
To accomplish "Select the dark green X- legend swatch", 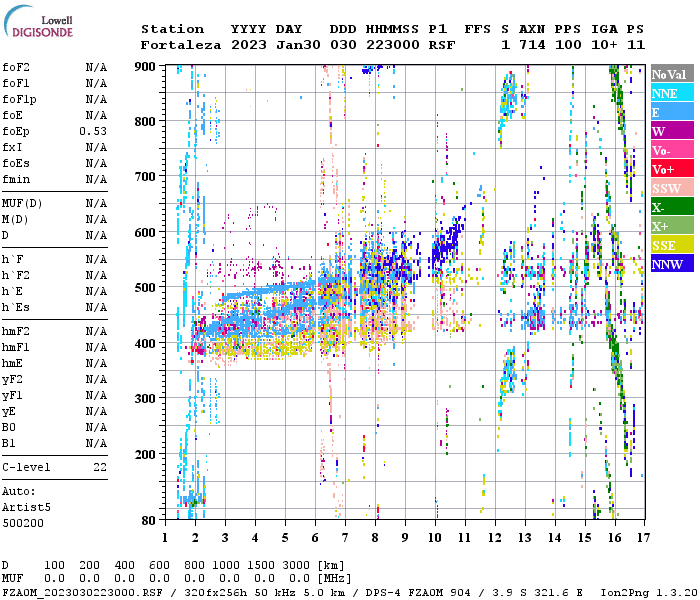I will [672, 207].
